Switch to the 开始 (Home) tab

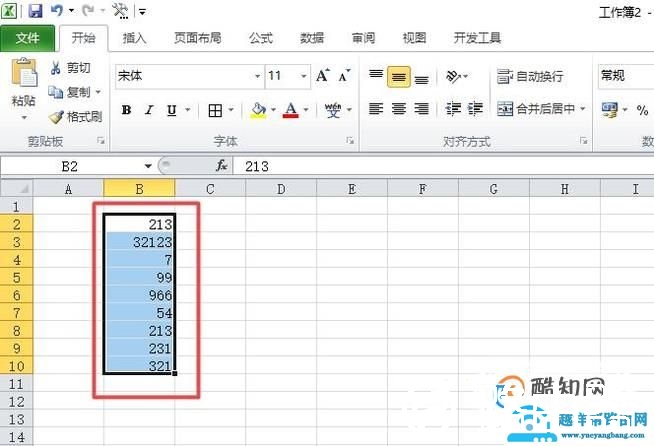pos(83,38)
